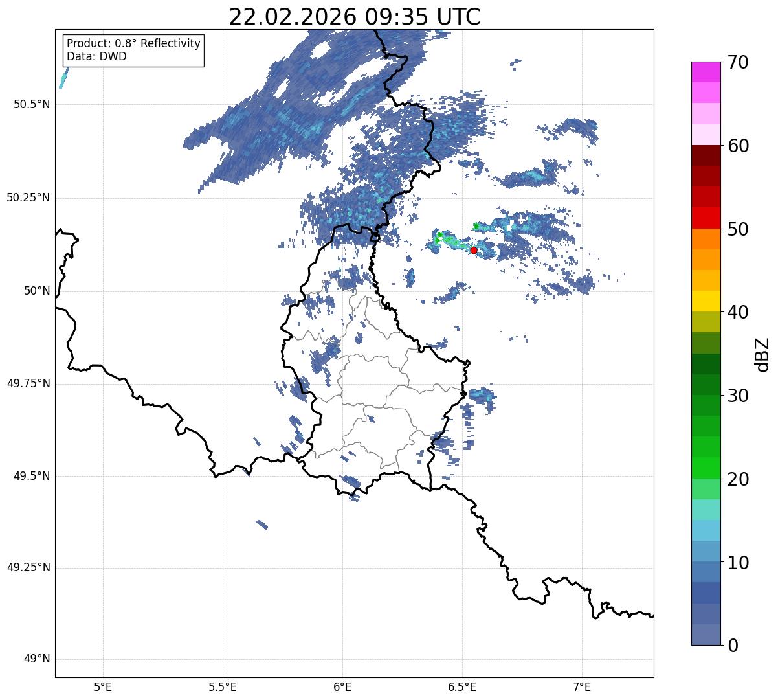Click the 49.25°N latitude label
Screen dimensions: 778x700
(x=28, y=568)
